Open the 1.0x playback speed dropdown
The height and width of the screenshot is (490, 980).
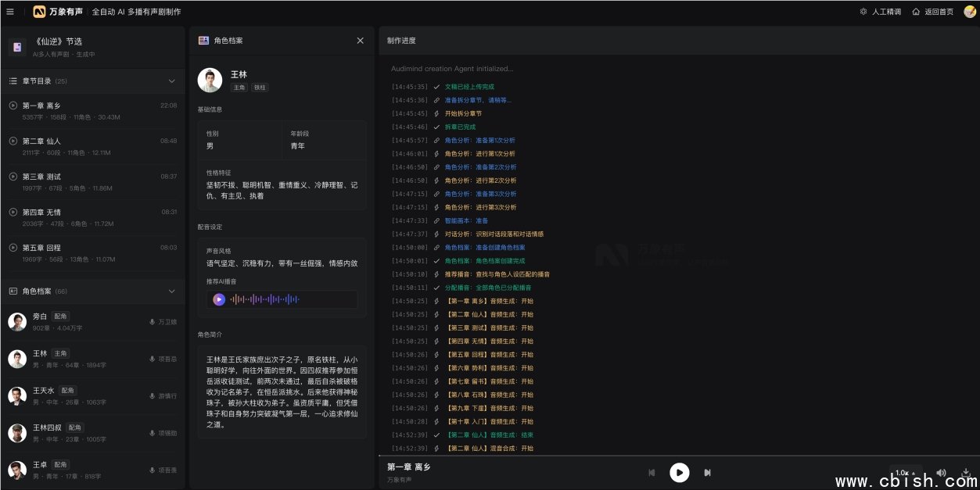point(905,473)
